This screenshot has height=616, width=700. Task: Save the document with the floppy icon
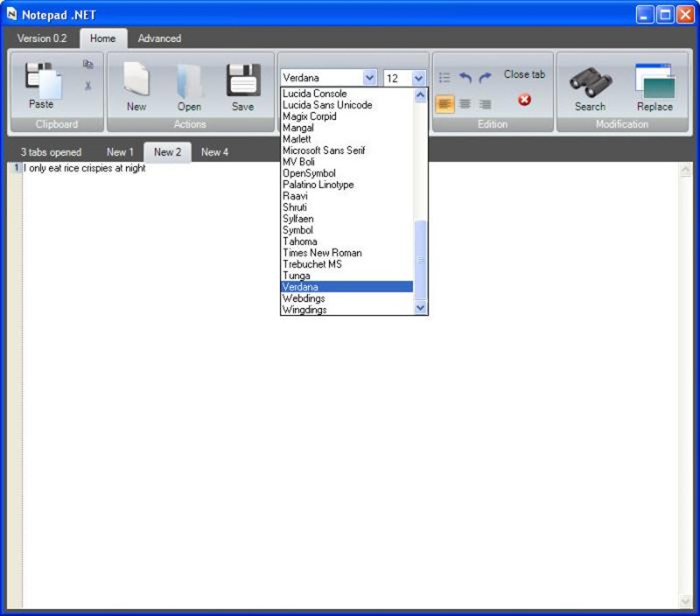click(244, 80)
